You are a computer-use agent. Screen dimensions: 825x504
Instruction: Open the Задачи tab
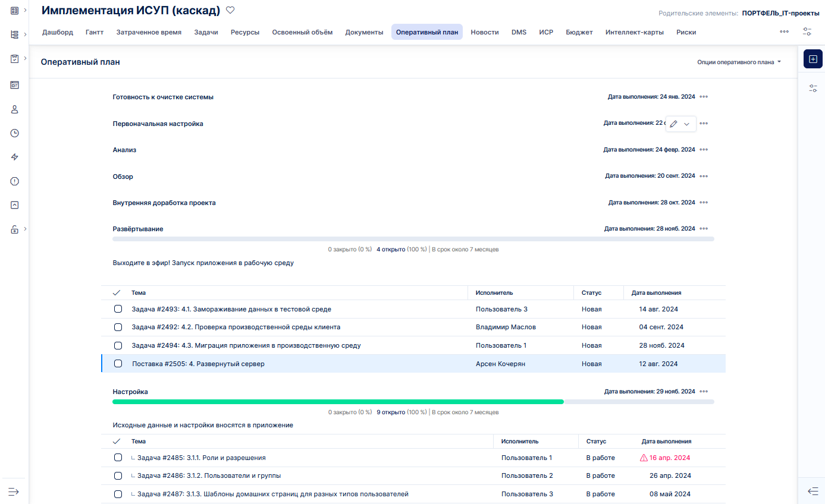point(206,32)
